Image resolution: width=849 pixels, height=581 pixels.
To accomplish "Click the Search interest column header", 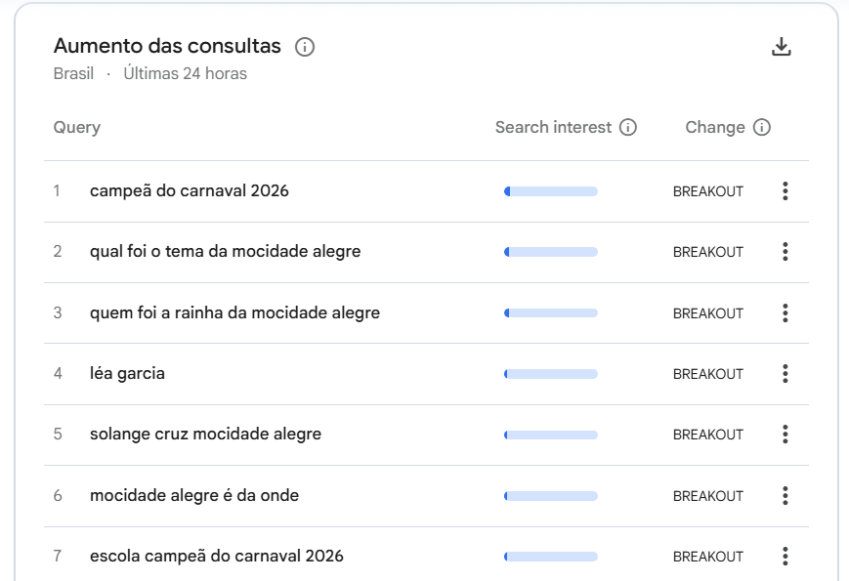I will click(x=552, y=127).
